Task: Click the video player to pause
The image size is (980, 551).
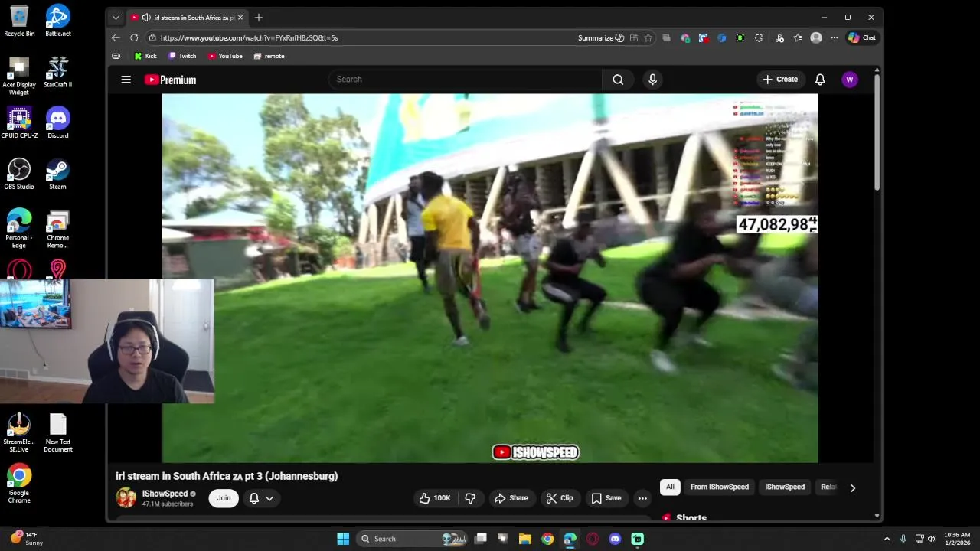Action: click(490, 279)
